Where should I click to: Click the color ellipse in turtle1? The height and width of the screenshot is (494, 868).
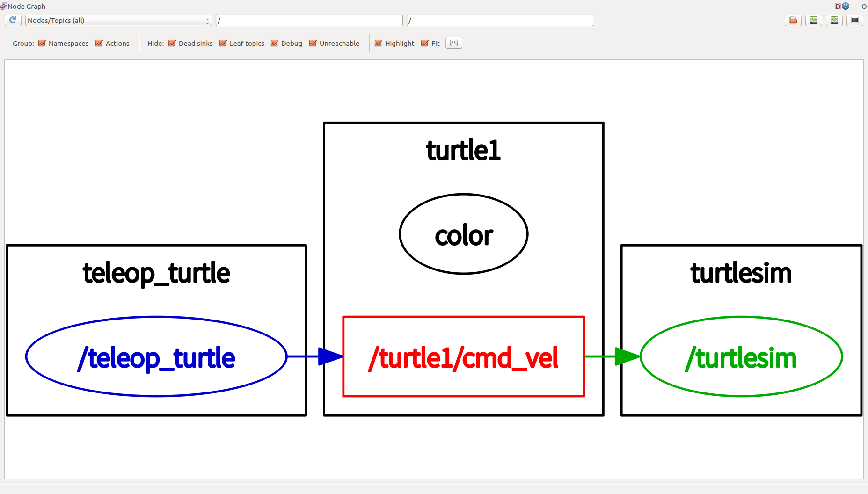(x=464, y=234)
